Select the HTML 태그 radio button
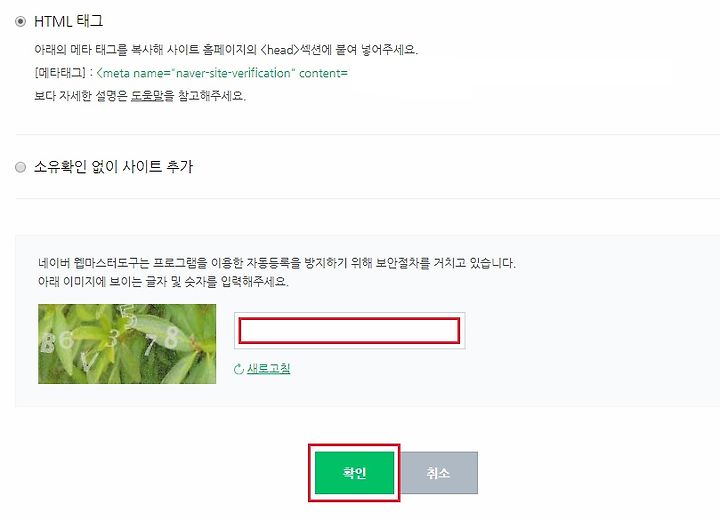This screenshot has height=520, width=720. [x=20, y=22]
